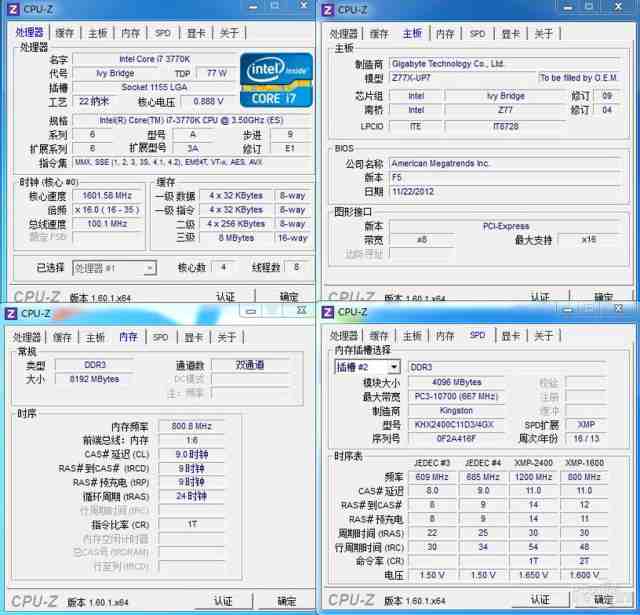This screenshot has width=640, height=615.
Task: Click the processor name 'Intel Core i7 3770K'
Action: [155, 59]
